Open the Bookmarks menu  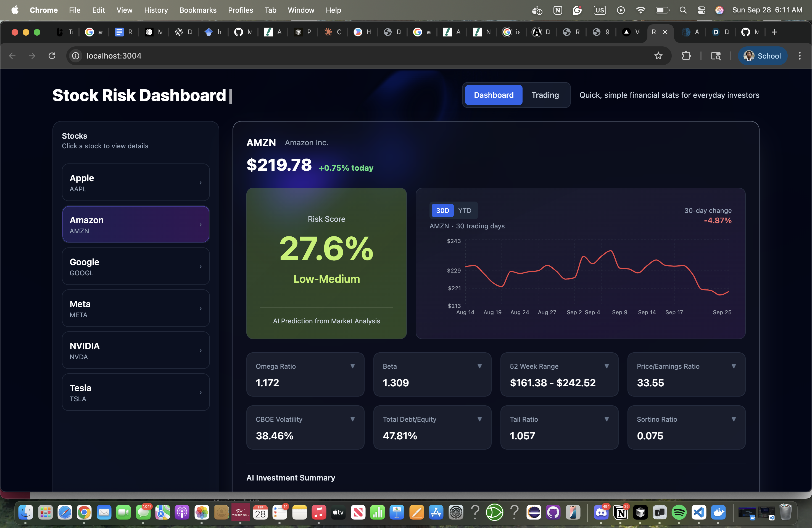198,10
